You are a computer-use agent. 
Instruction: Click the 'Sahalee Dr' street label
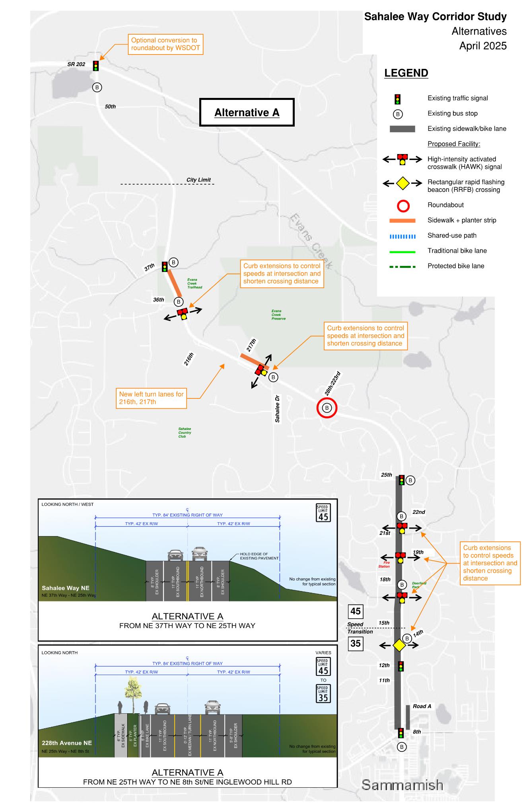point(278,409)
